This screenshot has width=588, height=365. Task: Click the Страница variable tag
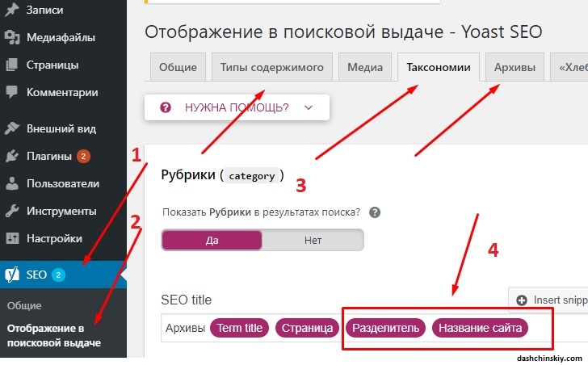coord(307,328)
